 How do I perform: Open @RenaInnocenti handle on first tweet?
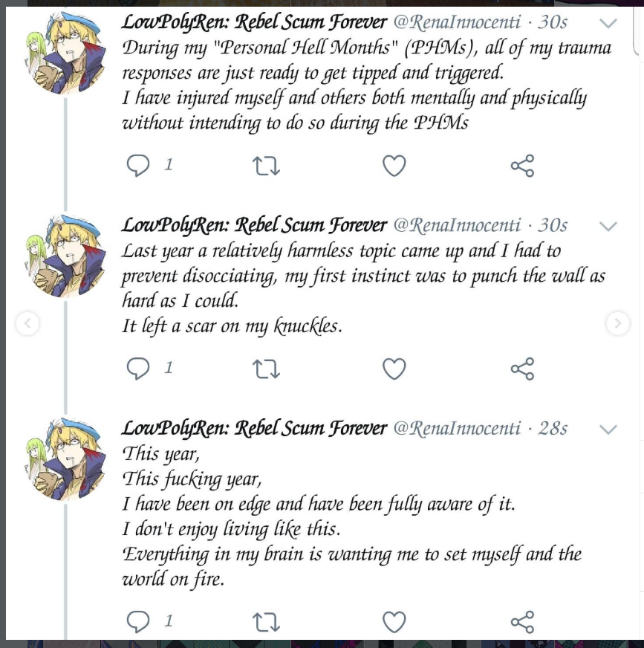(x=457, y=22)
